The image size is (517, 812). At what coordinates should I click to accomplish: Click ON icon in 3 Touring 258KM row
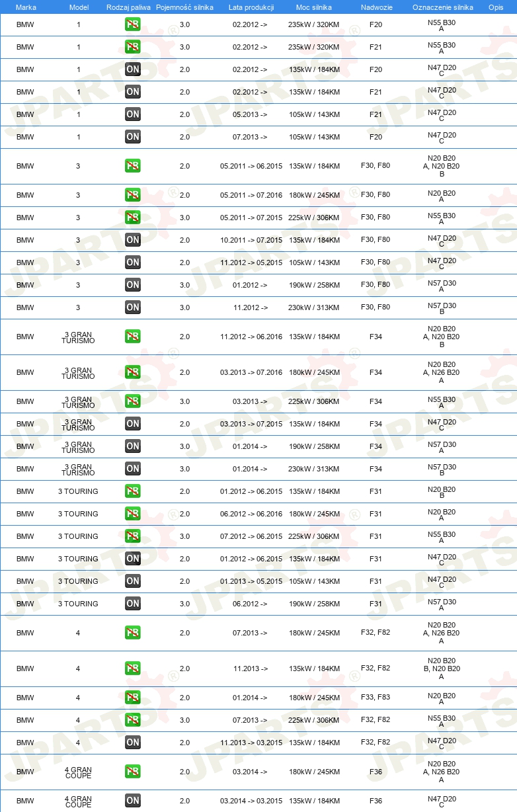click(x=133, y=604)
